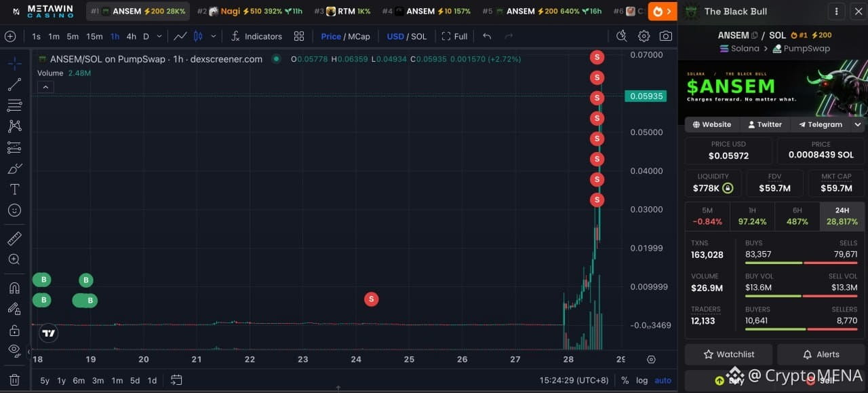Click the TradingView logo on chart
Viewport: 868px width, 393px height.
pyautogui.click(x=48, y=333)
